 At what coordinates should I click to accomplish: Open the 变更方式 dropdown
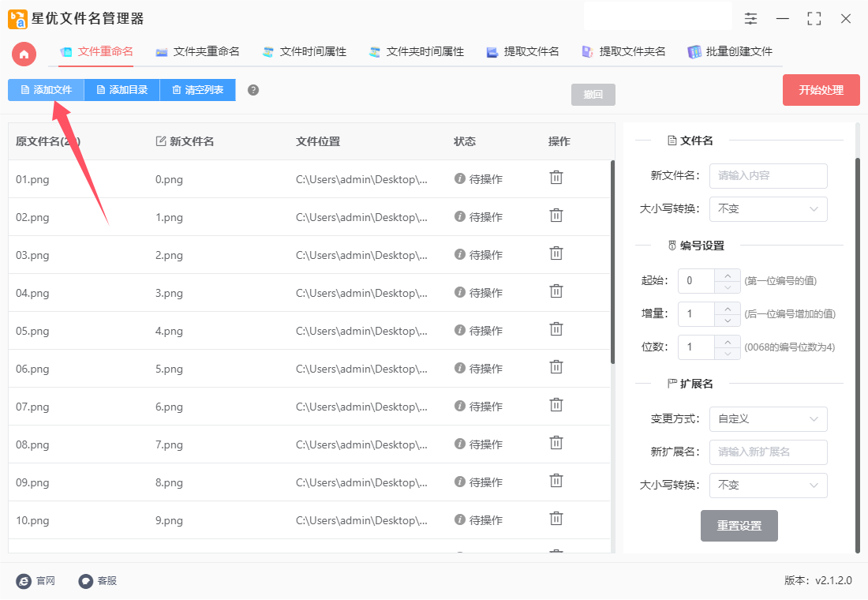769,419
